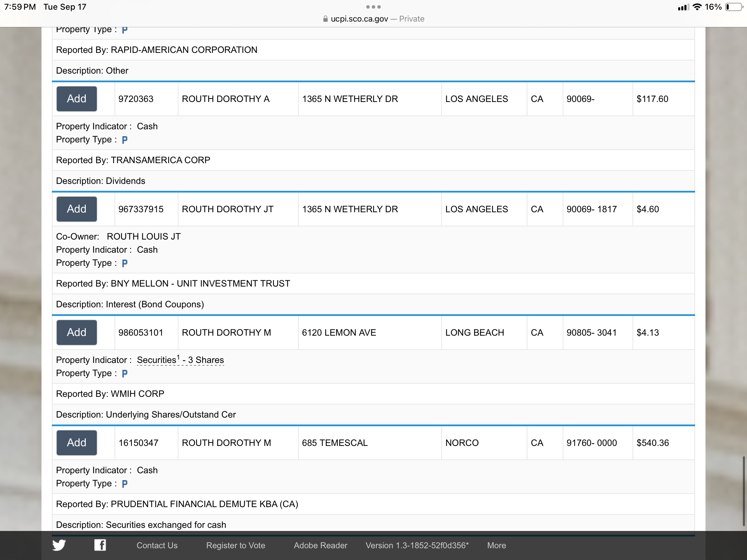Click ZIP 91760- 0000
This screenshot has height=560, width=747.
point(592,443)
